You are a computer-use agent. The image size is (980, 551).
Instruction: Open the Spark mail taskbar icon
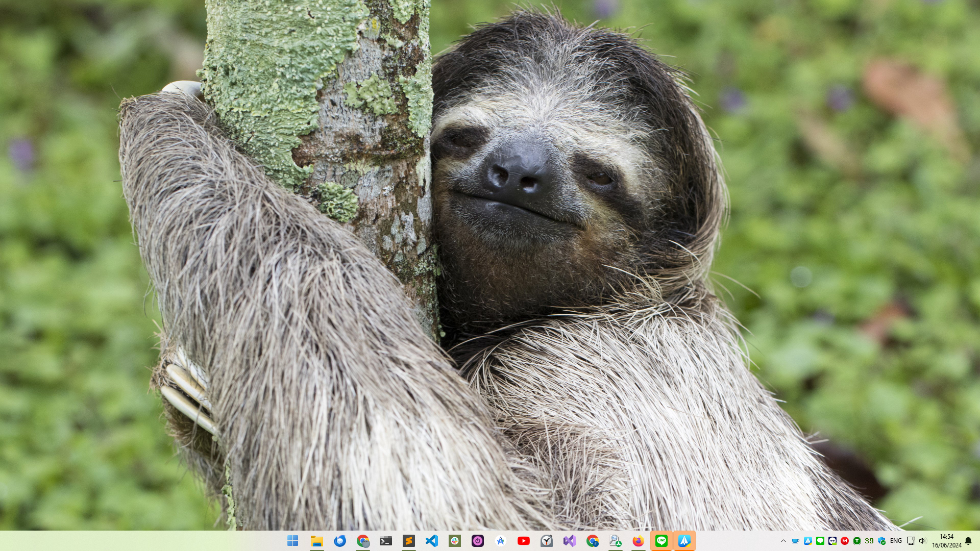(684, 541)
